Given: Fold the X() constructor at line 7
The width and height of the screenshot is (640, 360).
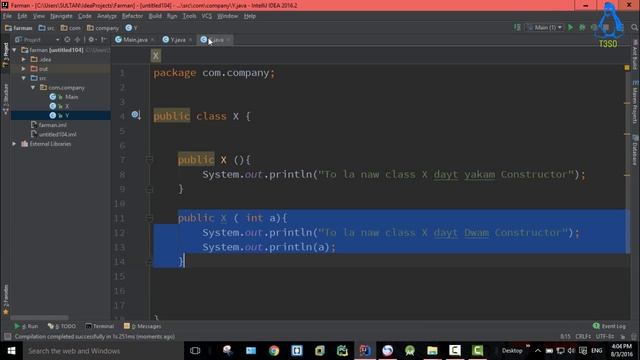Looking at the screenshot, I should point(149,160).
